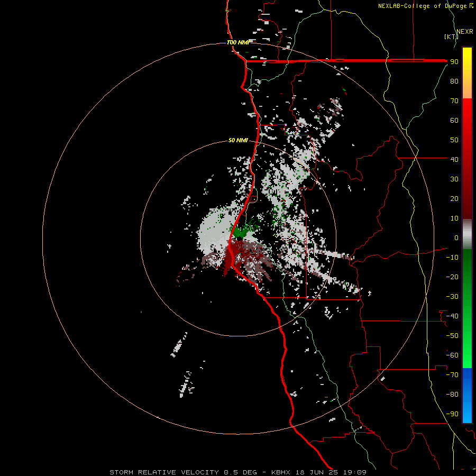Screen dimensions: 476x476
Task: Click the NEXLAB-College of DuPage label
Action: coord(422,6)
